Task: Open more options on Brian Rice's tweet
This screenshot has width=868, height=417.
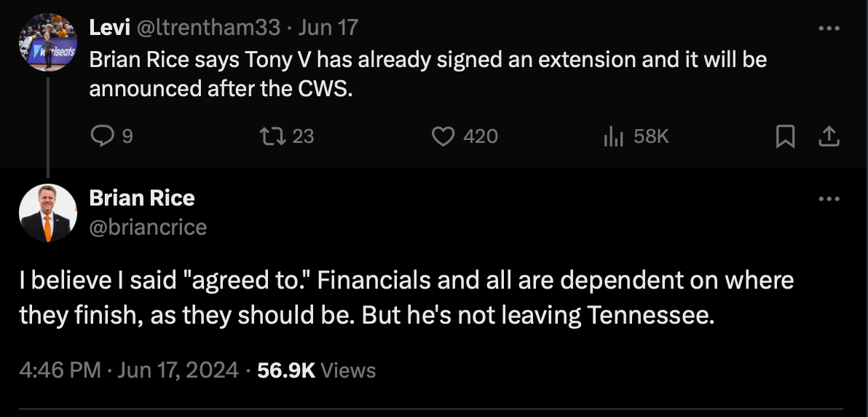Action: click(829, 198)
